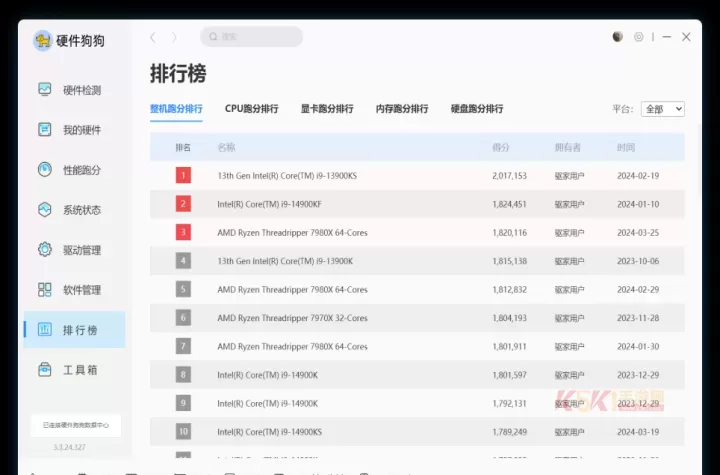Click rank 4 gray badge

tap(183, 261)
